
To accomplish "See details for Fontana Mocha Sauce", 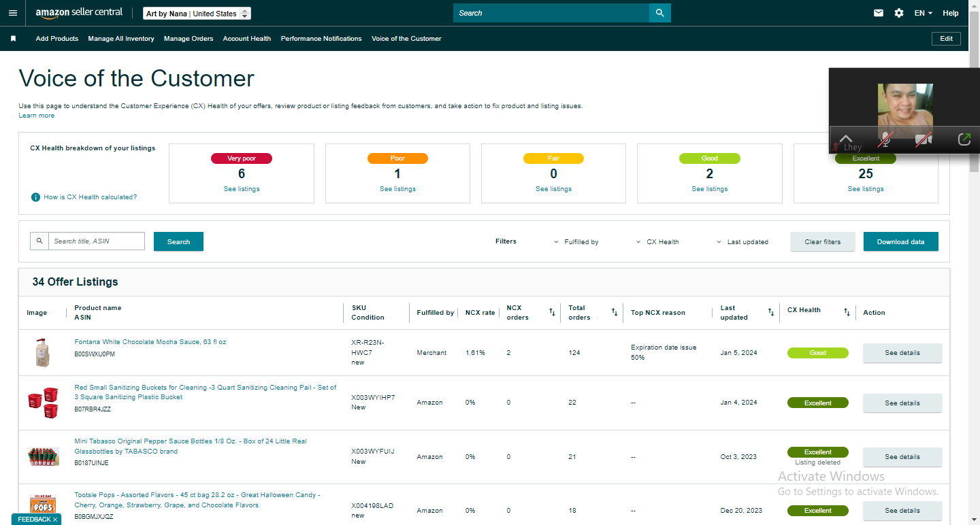I will tap(902, 353).
